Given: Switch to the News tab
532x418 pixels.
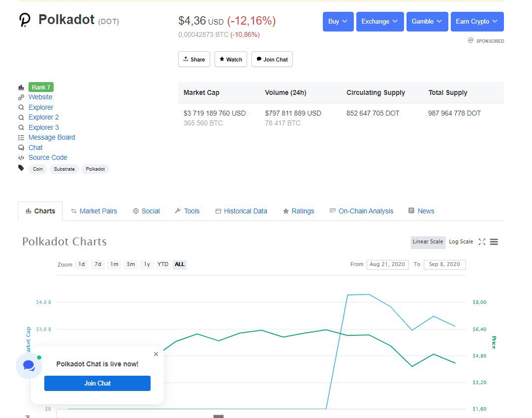Looking at the screenshot, I should point(421,211).
